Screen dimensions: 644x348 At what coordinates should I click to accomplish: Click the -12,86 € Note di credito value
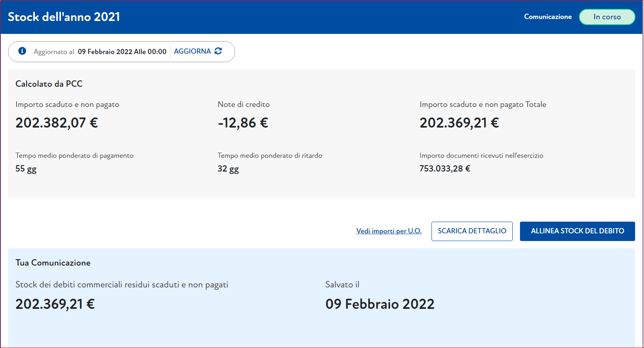pyautogui.click(x=243, y=123)
